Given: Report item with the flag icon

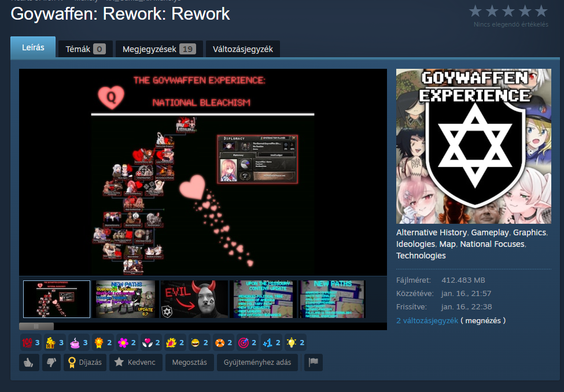Looking at the screenshot, I should click(314, 362).
